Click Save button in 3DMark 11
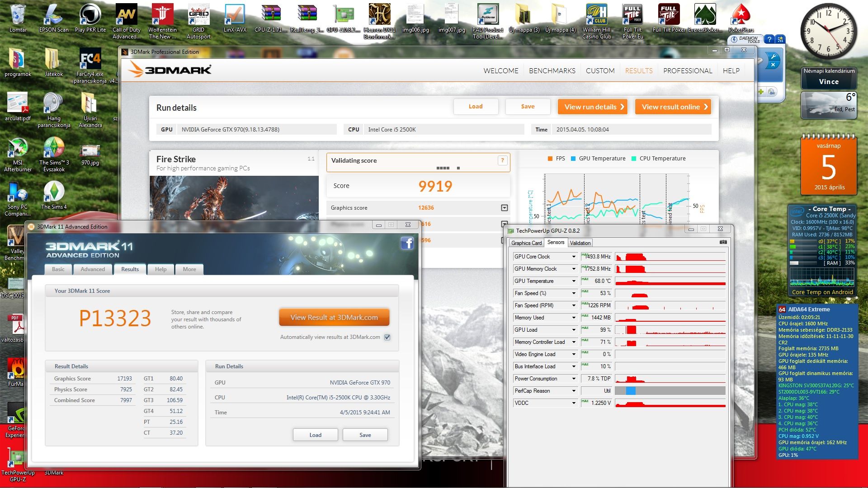The image size is (868, 488). (x=365, y=435)
